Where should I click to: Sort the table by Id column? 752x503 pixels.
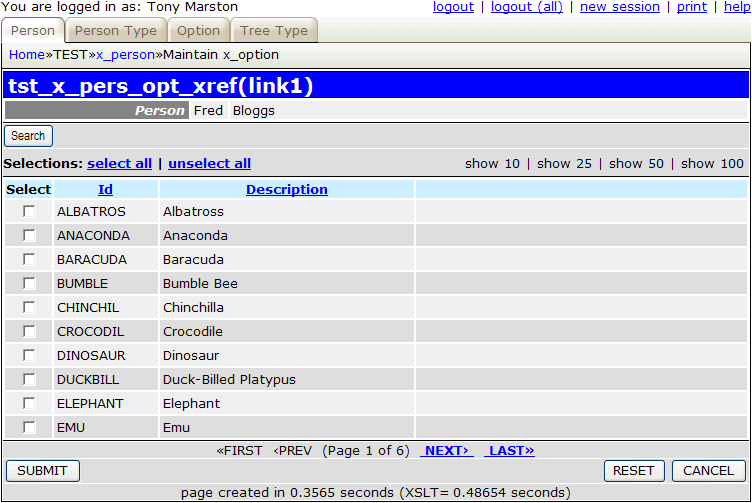click(x=105, y=189)
